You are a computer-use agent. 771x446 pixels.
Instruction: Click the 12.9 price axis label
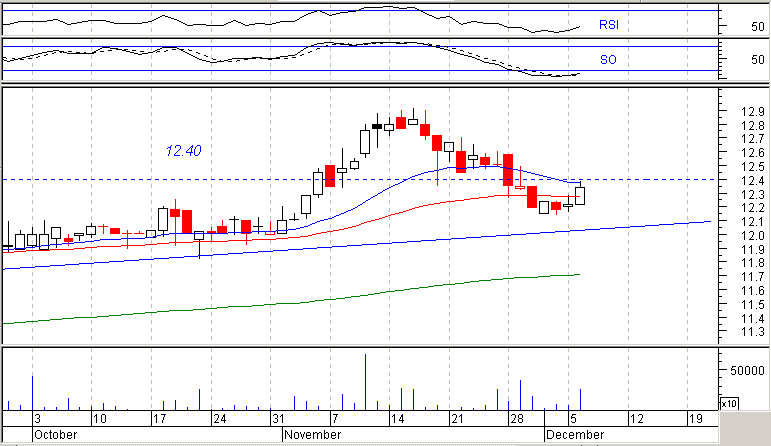753,112
